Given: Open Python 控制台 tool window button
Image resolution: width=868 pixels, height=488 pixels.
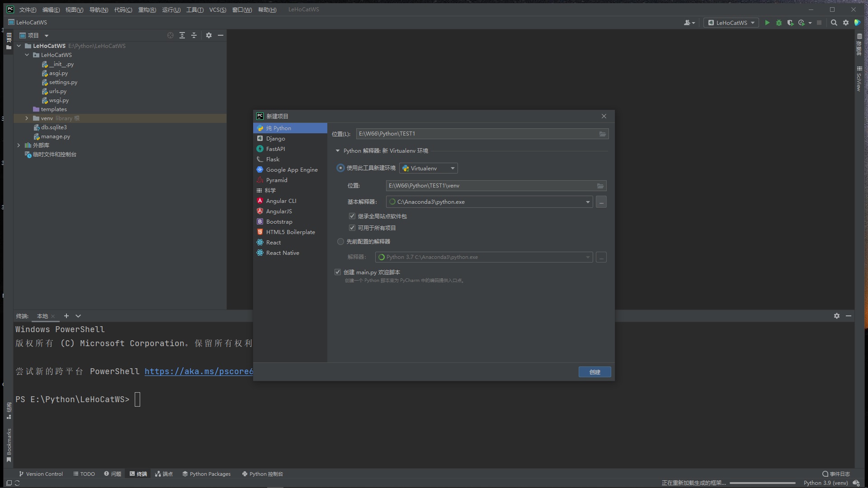Looking at the screenshot, I should point(263,474).
